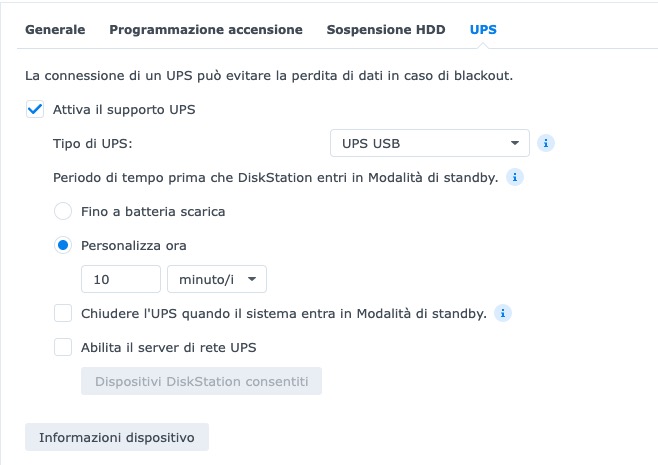Choose Personalizza ora radio button
This screenshot has height=465, width=658.
[63, 245]
